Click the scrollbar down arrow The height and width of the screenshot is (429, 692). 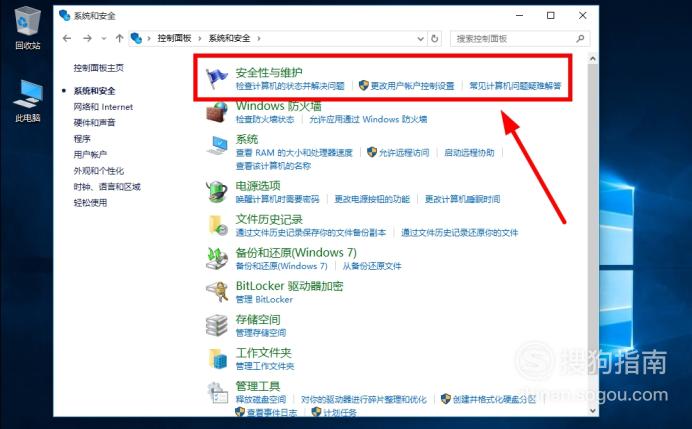(x=593, y=410)
